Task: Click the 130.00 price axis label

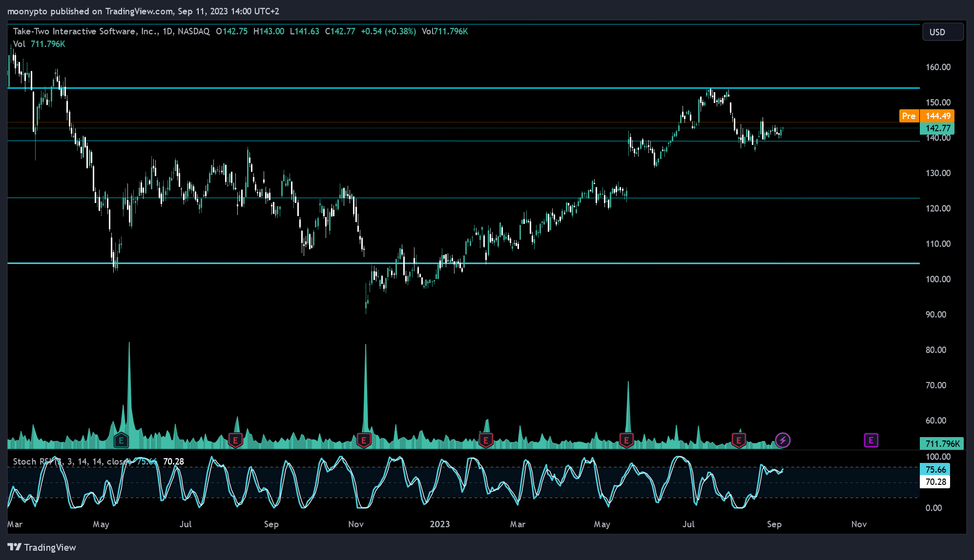Action: [938, 173]
